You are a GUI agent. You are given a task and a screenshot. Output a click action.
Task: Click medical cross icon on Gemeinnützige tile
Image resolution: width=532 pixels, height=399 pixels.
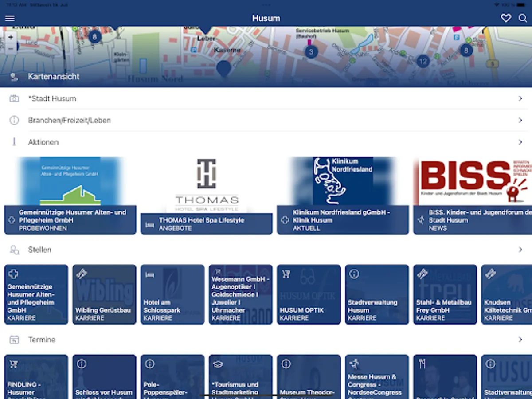tap(13, 274)
